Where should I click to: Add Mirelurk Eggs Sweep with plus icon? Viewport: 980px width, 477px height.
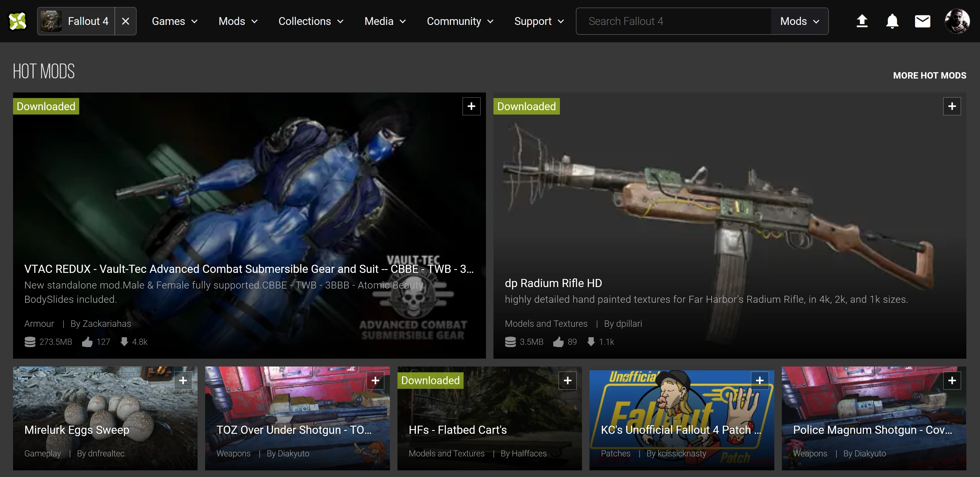[x=183, y=380]
